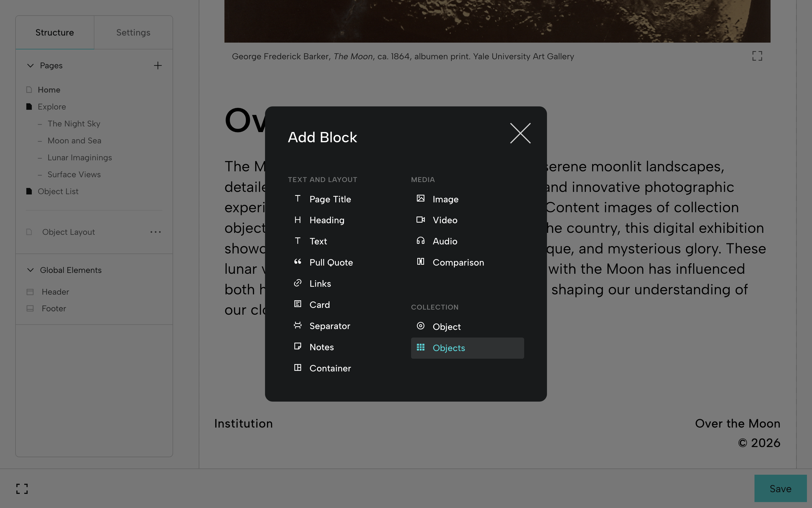Select the Video camera icon

point(420,220)
